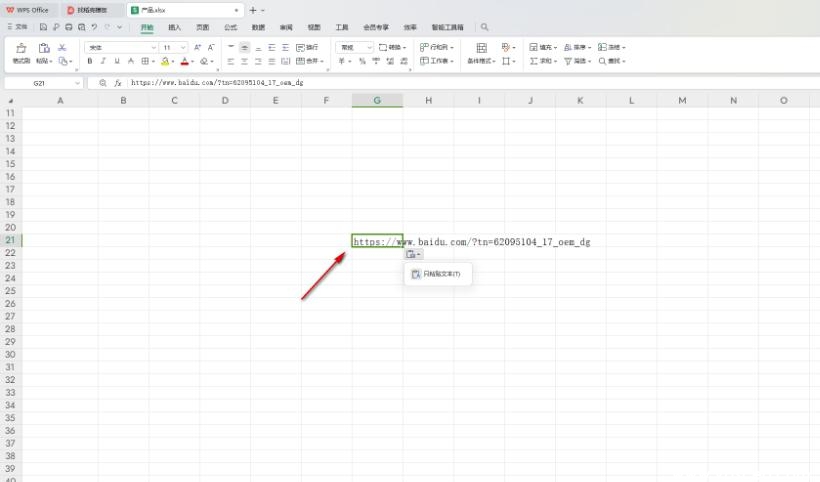Click the search magnifier after ribbon tabs

coord(484,27)
